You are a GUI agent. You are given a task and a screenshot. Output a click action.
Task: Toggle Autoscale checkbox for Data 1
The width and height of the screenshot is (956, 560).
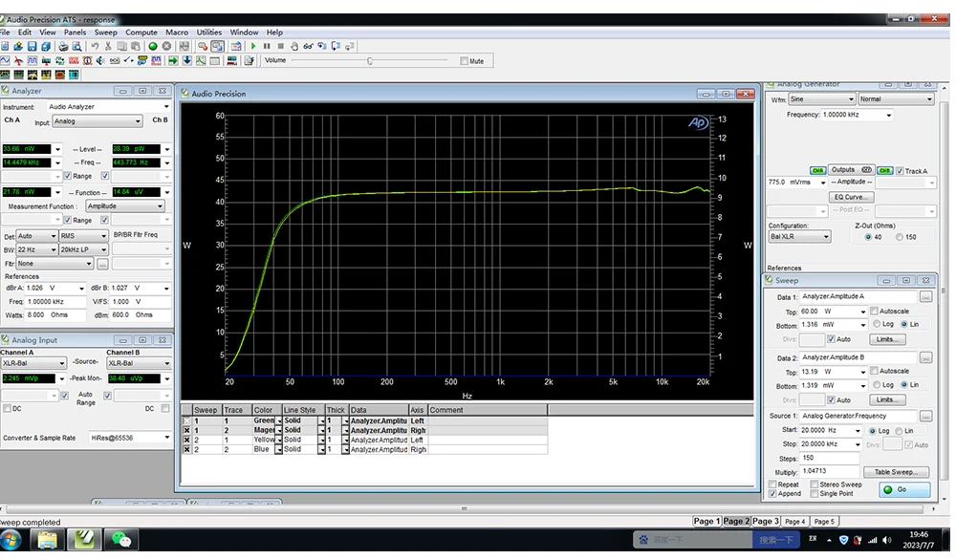(874, 312)
